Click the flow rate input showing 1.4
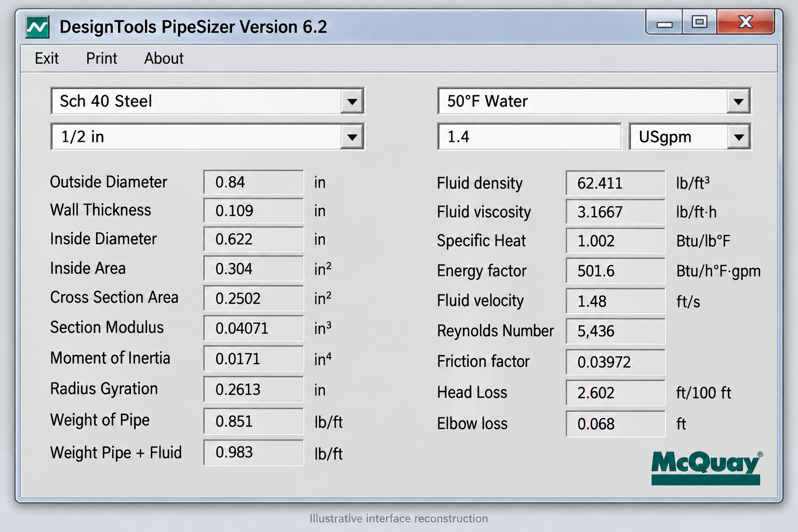The image size is (798, 532). coord(529,137)
